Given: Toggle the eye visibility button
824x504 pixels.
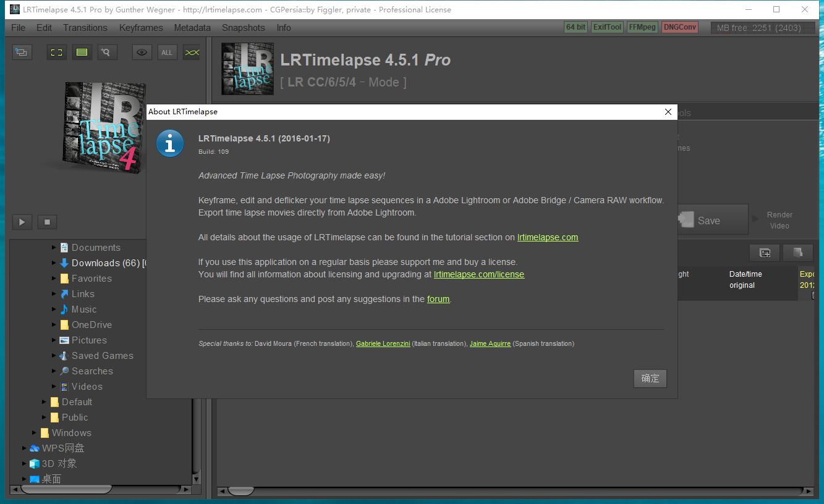Looking at the screenshot, I should coord(142,52).
